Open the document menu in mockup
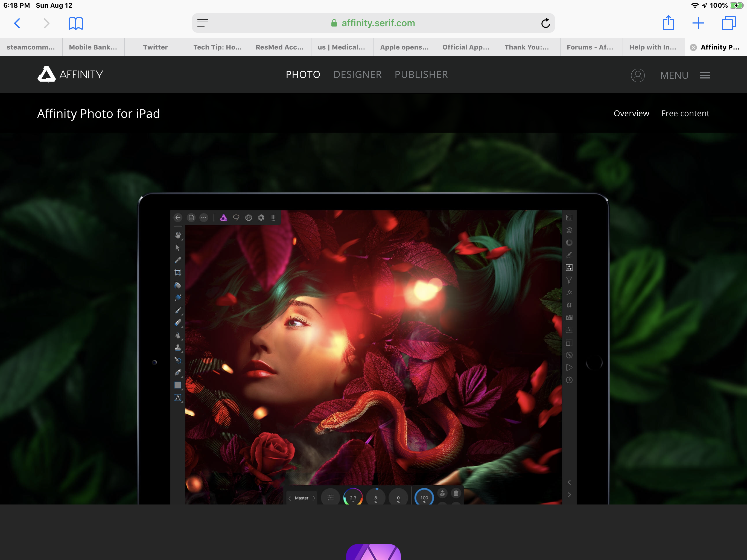Image resolution: width=747 pixels, height=560 pixels. [x=191, y=217]
